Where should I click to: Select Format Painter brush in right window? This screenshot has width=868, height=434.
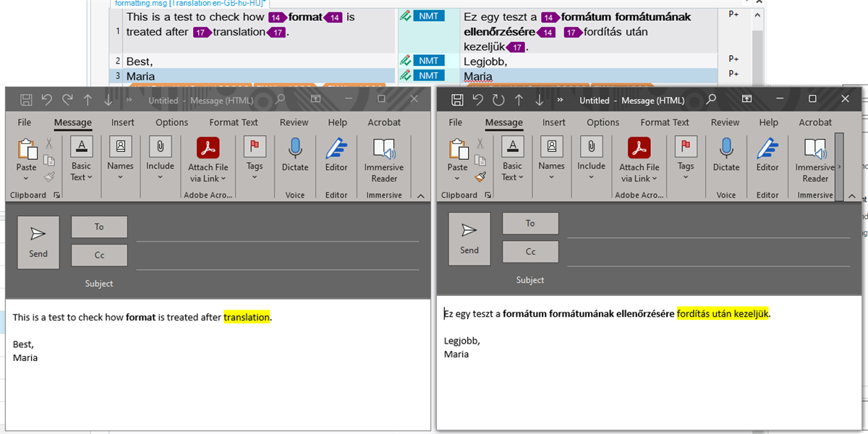point(480,176)
